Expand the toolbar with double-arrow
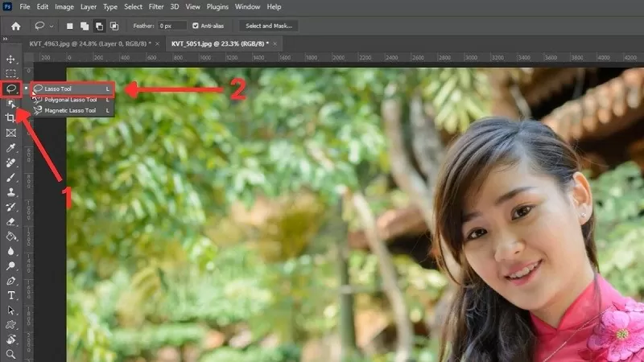This screenshot has width=644, height=362. (6, 39)
